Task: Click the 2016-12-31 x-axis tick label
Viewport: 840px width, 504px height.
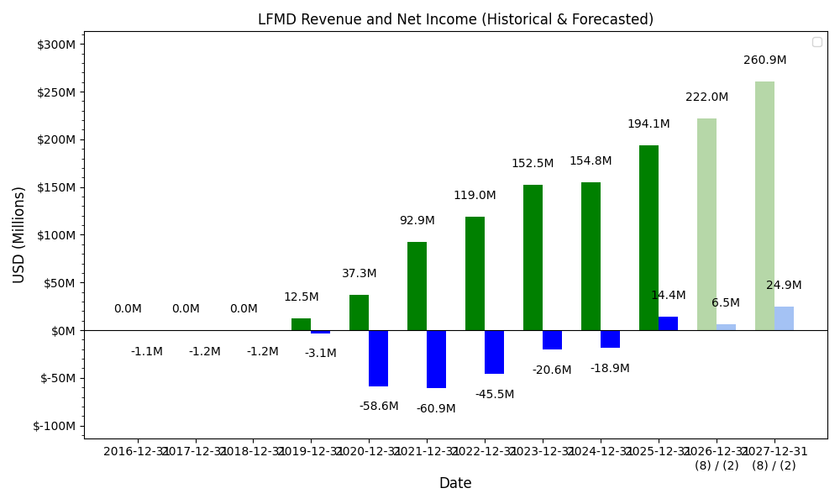Action: 137,452
